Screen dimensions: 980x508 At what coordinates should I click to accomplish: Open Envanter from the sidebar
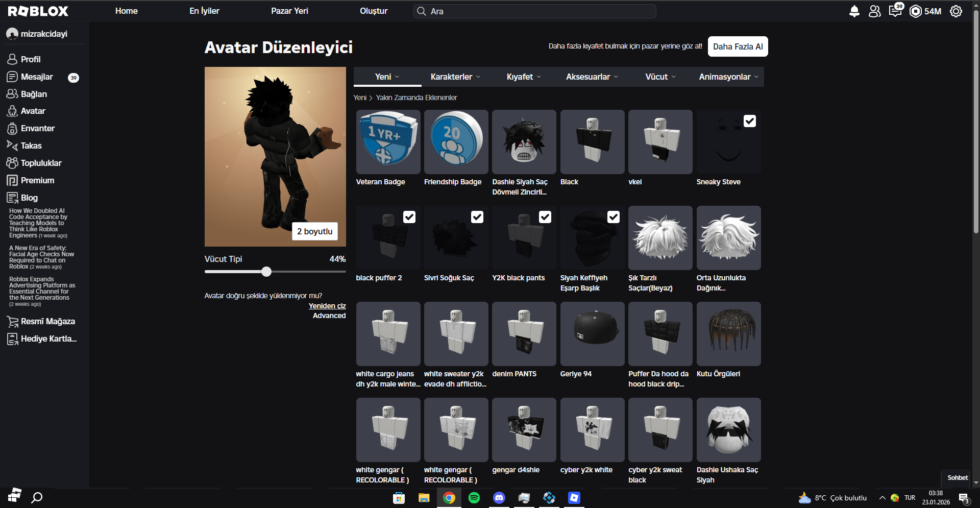(37, 128)
